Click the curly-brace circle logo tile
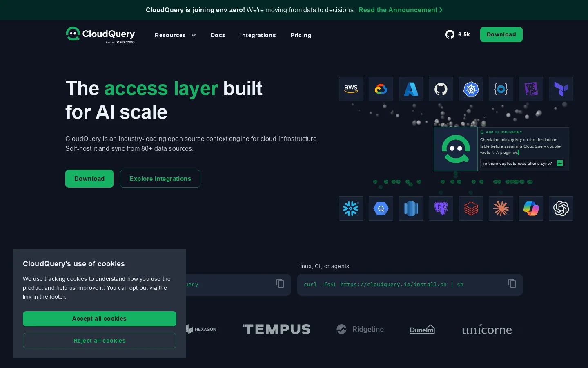Viewport: 588px width, 368px height. pos(501,89)
